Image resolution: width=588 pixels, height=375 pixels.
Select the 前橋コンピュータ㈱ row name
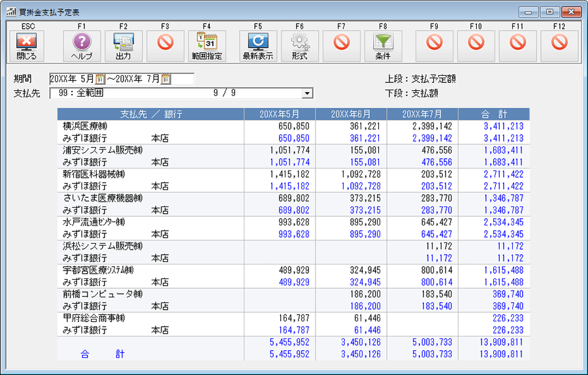103,295
